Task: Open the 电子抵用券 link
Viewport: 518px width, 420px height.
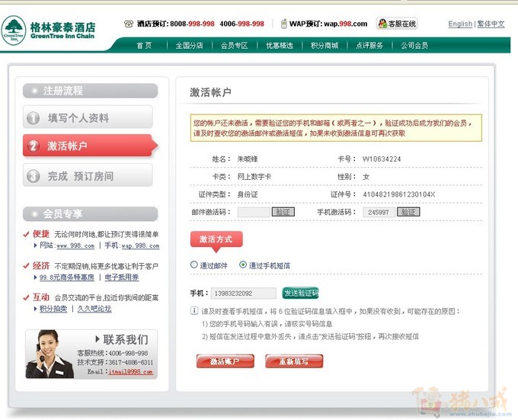Action: [122, 277]
